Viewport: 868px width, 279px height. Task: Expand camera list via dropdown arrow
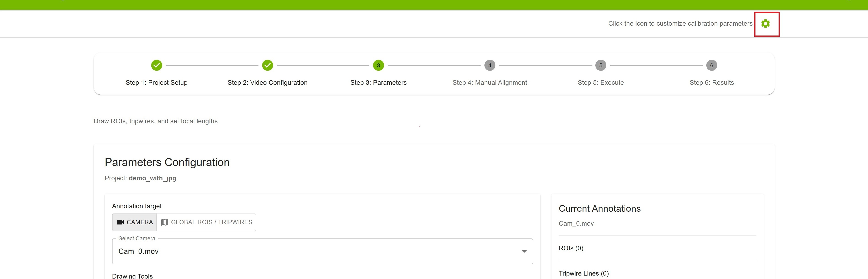[x=524, y=251]
